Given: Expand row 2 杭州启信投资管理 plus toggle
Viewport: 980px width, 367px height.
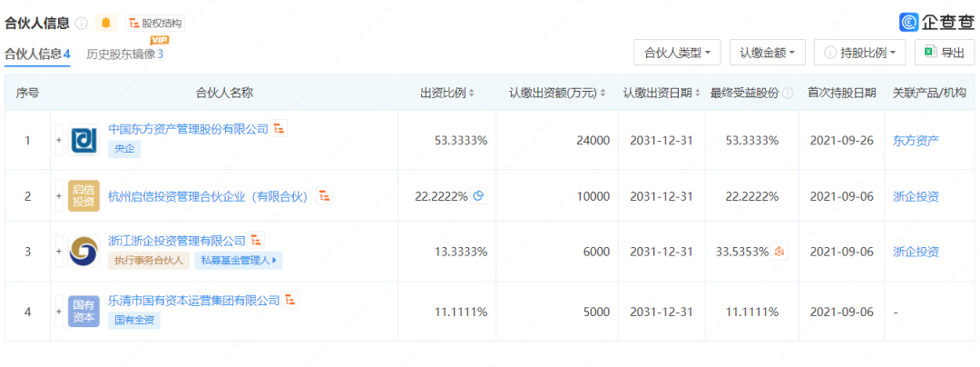Looking at the screenshot, I should click(59, 196).
